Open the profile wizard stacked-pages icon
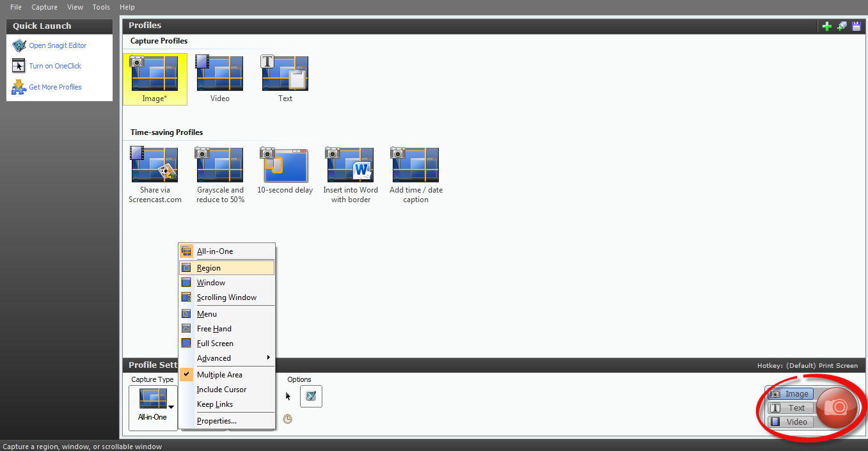868x451 pixels. point(842,26)
